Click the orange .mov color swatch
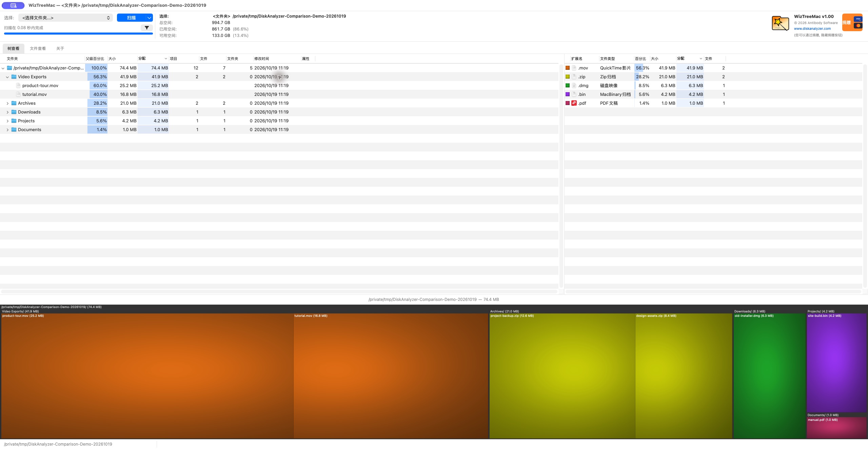The width and height of the screenshot is (868, 449). (568, 68)
